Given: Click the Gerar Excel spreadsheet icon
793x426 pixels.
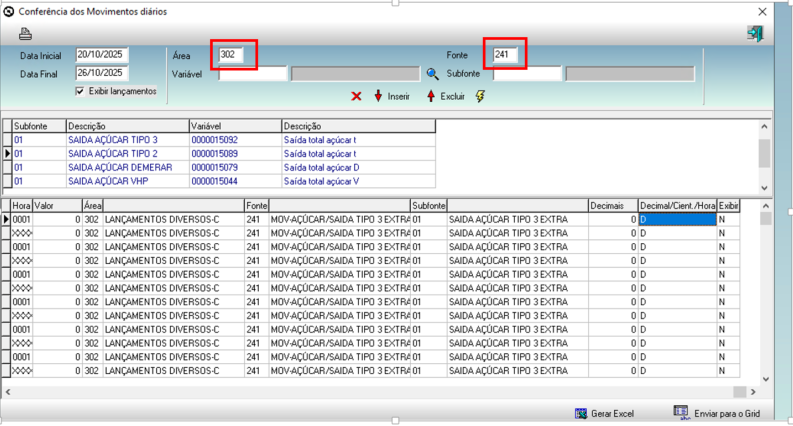Looking at the screenshot, I should [x=581, y=413].
